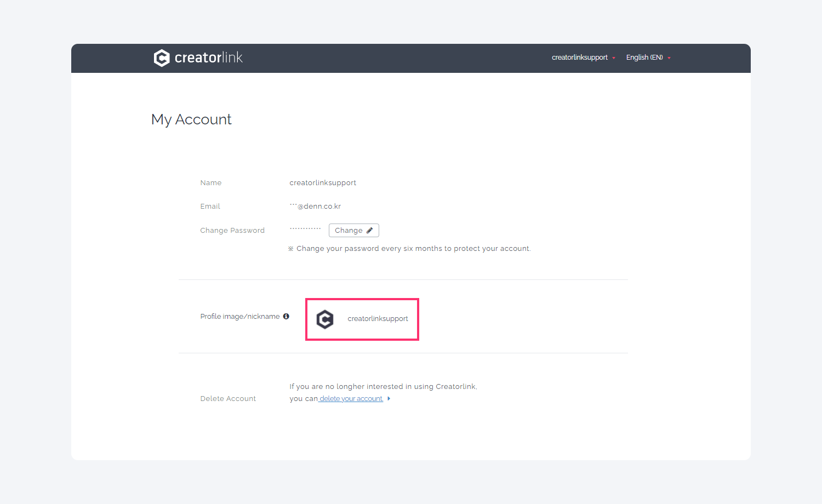Click the Email field label
The image size is (822, 504).
coord(210,207)
